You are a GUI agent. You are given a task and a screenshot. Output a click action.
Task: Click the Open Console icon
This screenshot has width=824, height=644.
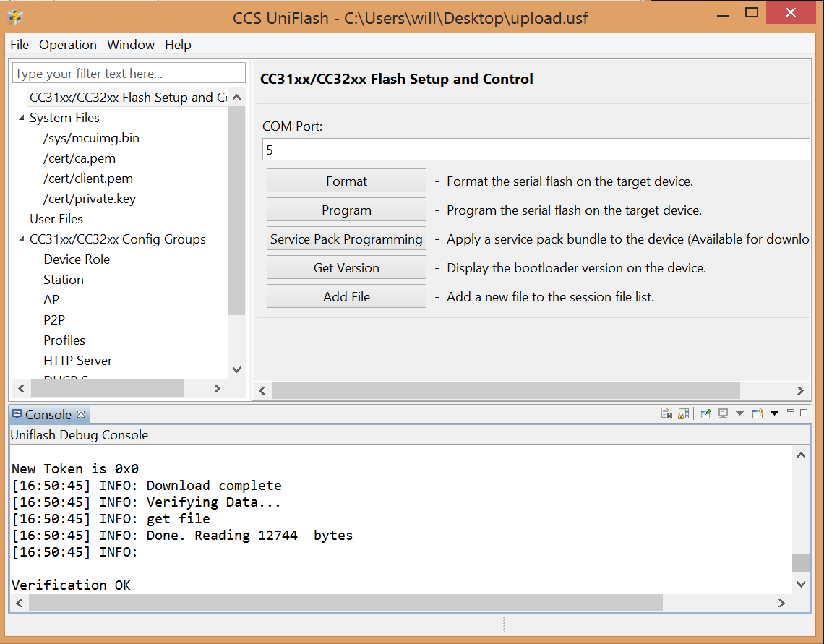tap(758, 414)
